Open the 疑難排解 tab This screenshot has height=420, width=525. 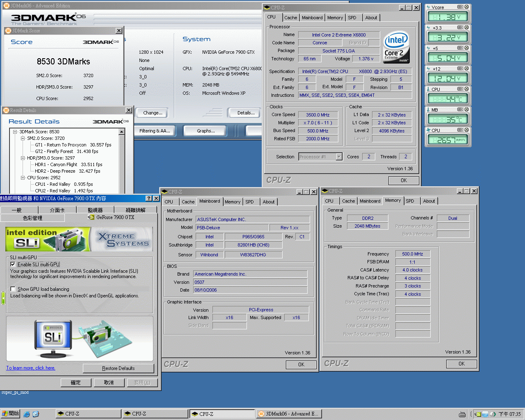[x=135, y=210]
